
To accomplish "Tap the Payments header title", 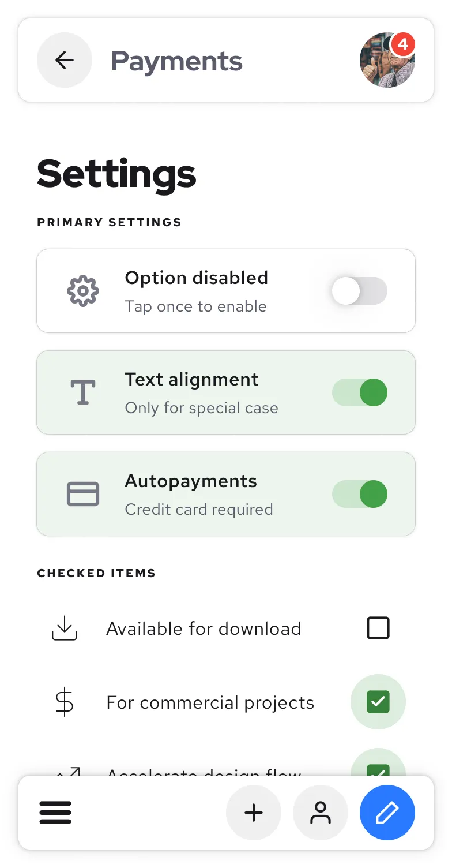I will tap(176, 60).
